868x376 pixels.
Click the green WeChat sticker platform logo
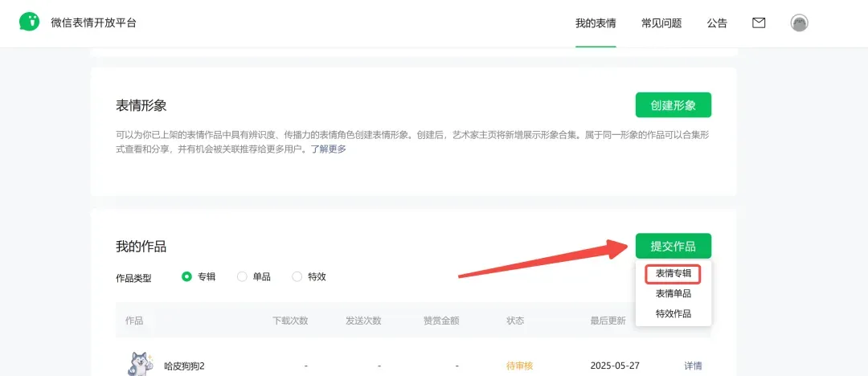coord(30,22)
